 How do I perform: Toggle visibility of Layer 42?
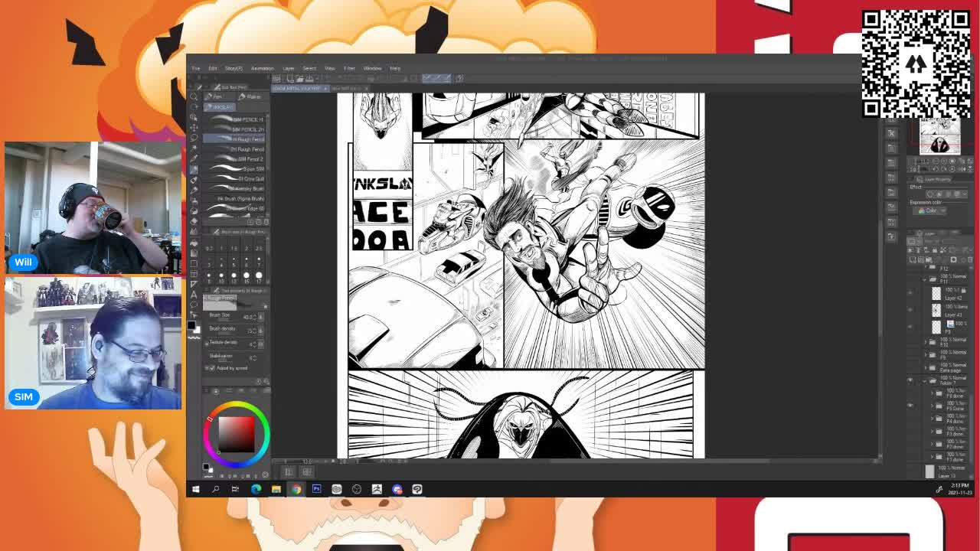[x=910, y=293]
